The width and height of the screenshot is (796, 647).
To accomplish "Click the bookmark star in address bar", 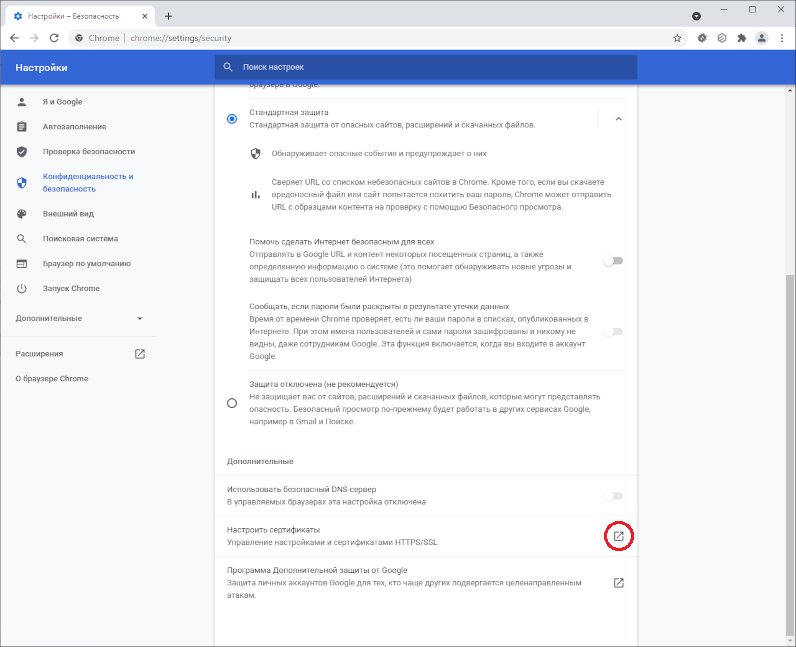I will point(677,38).
